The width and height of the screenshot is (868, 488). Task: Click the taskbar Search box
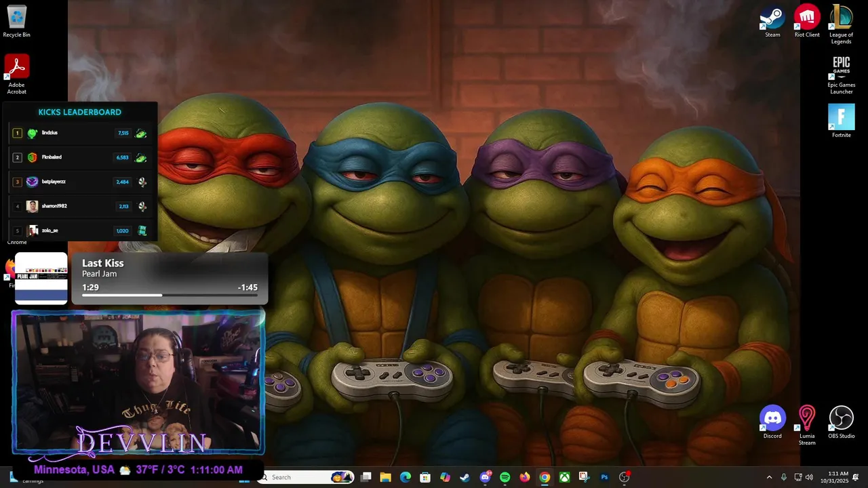307,477
